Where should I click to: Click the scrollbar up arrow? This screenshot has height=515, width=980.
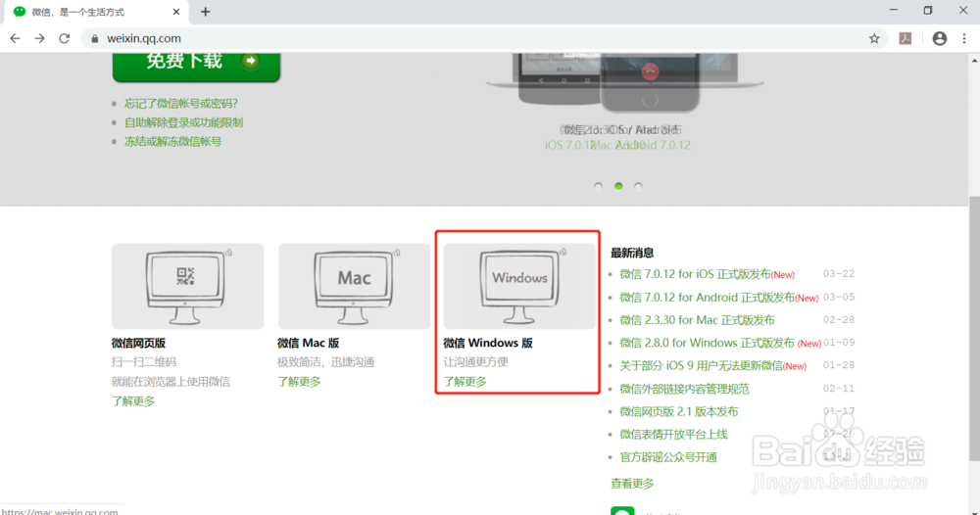[974, 61]
